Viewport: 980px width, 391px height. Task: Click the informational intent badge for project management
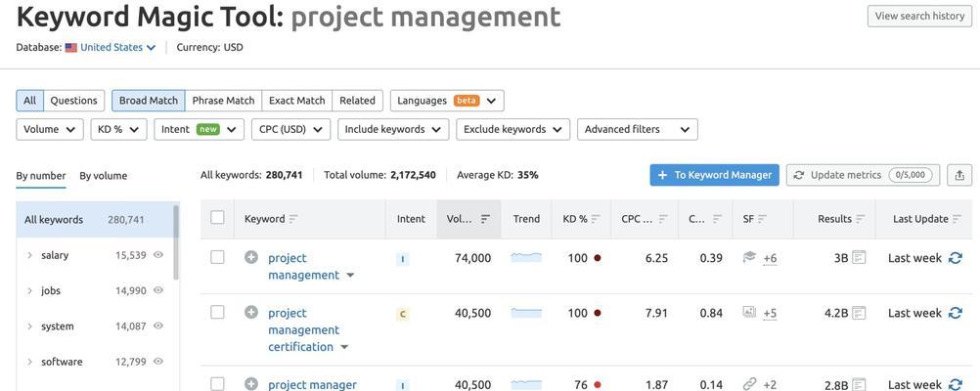(x=403, y=259)
